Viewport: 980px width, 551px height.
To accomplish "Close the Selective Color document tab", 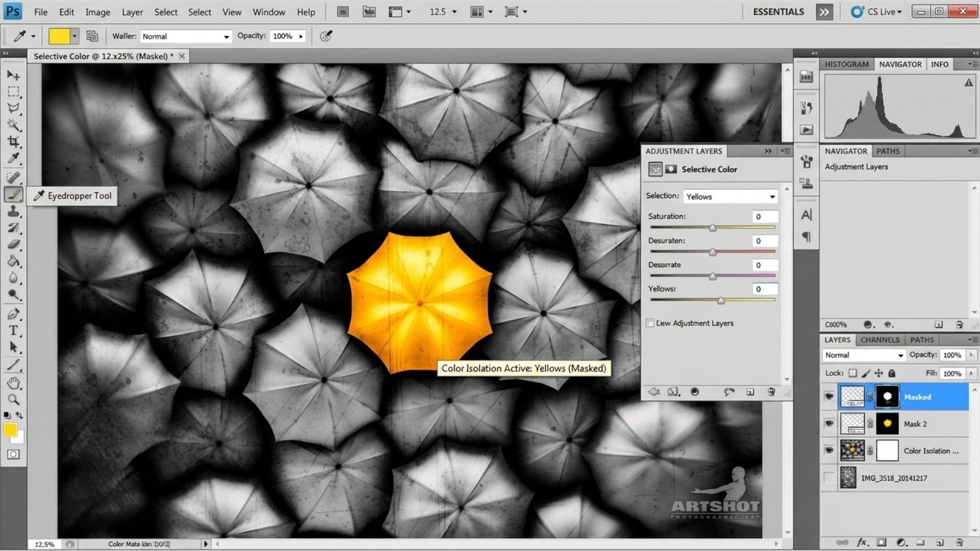I will [x=182, y=56].
